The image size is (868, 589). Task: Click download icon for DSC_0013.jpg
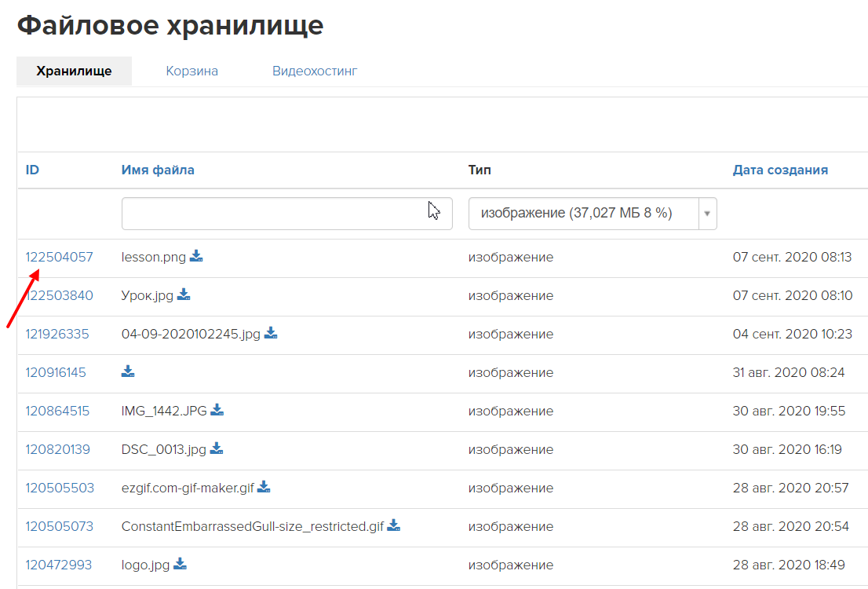(x=217, y=449)
